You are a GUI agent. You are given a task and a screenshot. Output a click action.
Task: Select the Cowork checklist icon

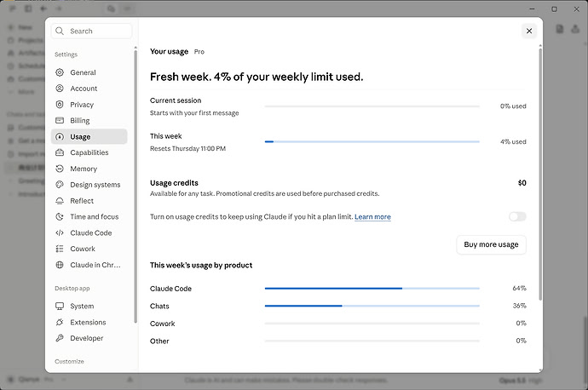[x=60, y=249]
